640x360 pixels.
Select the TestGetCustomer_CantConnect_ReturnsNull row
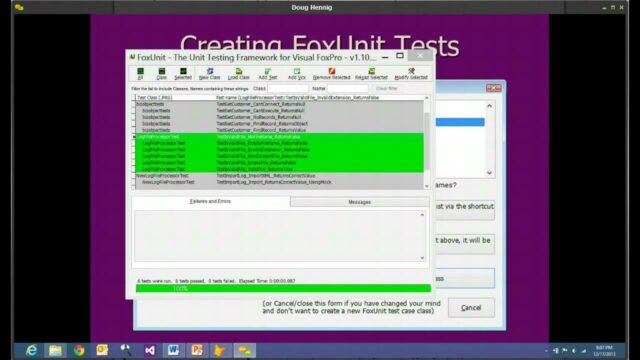tap(279, 104)
